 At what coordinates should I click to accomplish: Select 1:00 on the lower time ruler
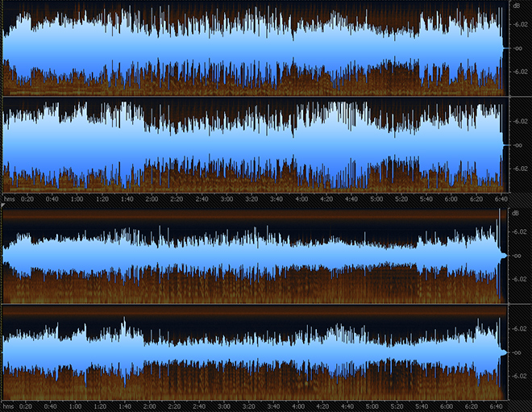[75, 406]
